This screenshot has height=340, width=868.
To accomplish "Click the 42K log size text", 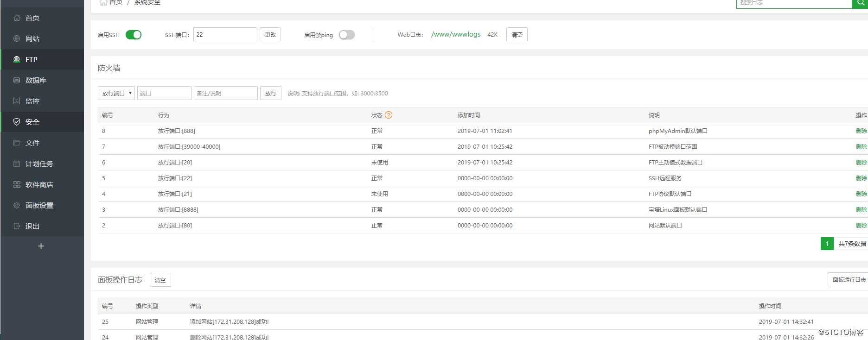I will [492, 34].
